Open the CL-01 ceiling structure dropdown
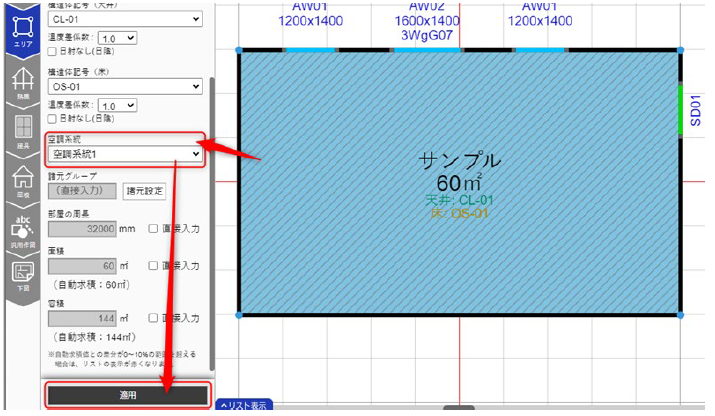The image size is (715, 416). (x=125, y=19)
